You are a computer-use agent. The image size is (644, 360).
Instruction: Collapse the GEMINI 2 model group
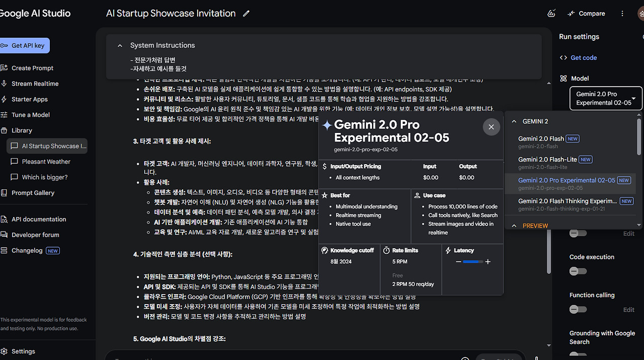[x=514, y=121]
